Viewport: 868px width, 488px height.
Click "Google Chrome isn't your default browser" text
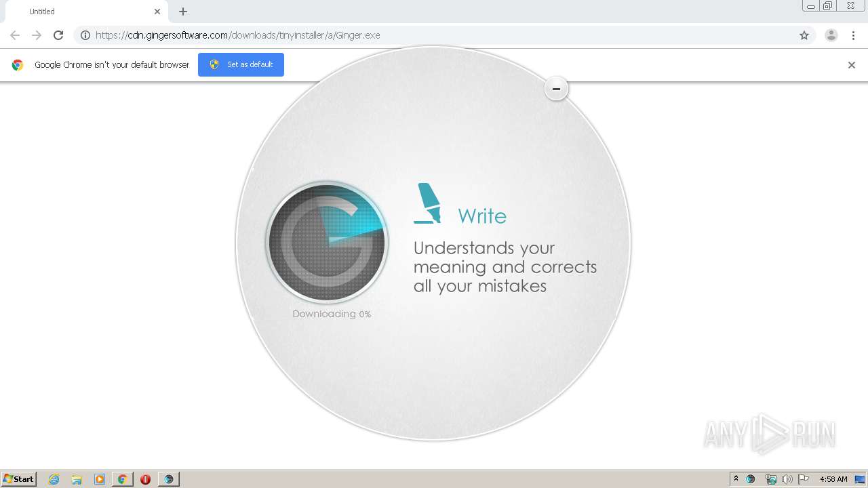click(112, 65)
